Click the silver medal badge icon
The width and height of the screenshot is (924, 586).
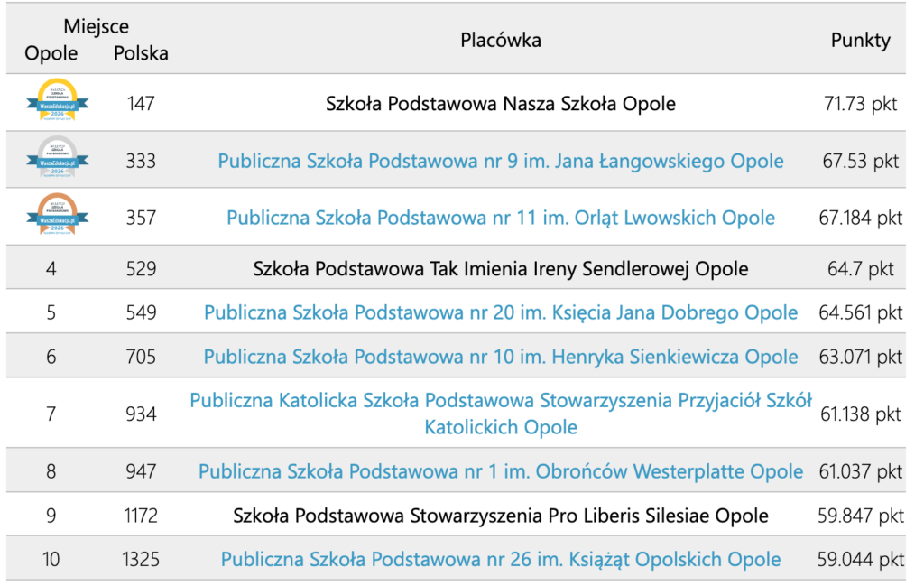[x=57, y=161]
